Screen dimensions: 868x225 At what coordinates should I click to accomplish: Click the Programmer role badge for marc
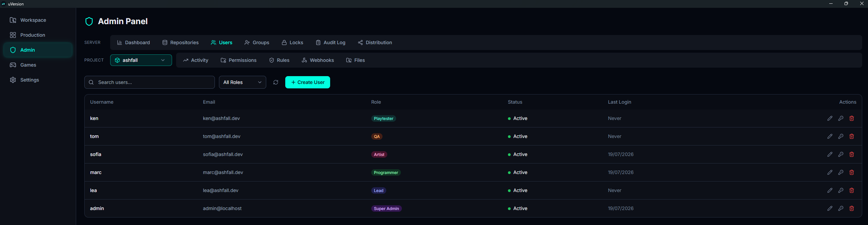(386, 173)
